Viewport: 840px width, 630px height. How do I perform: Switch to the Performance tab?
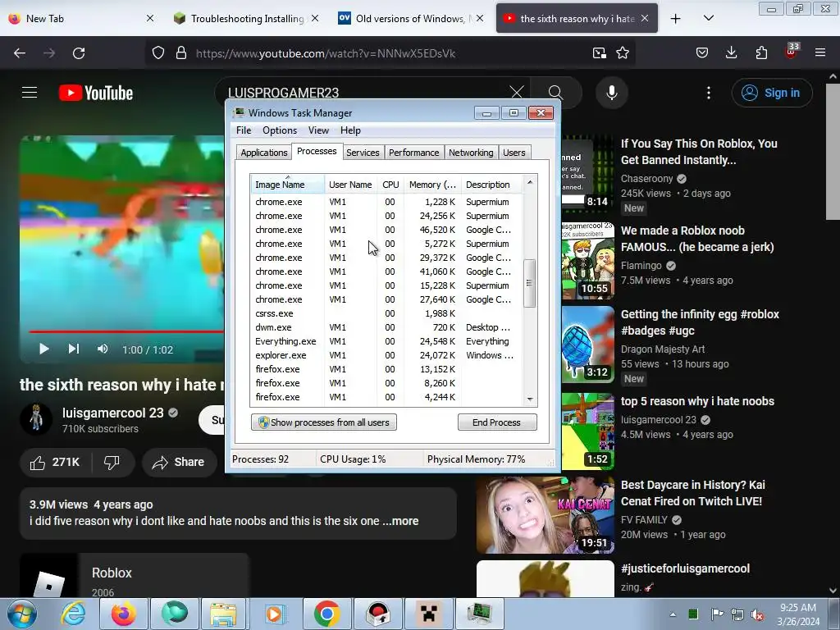point(413,153)
